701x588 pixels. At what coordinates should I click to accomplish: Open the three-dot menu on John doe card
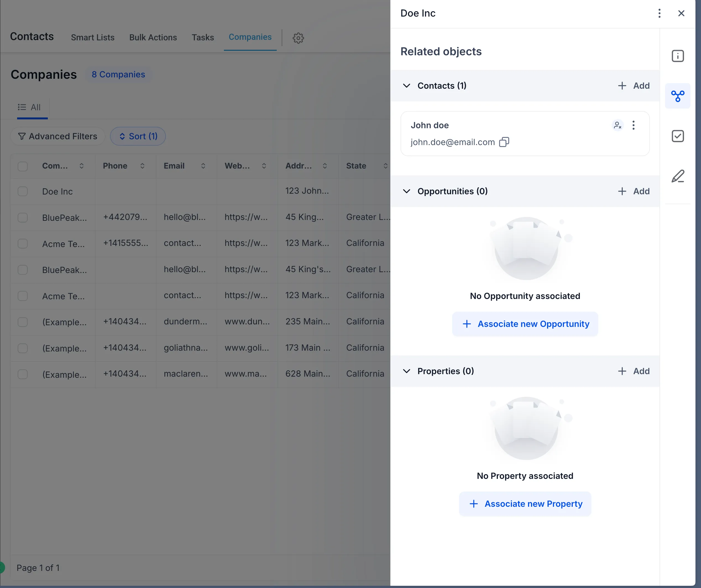[x=634, y=125]
